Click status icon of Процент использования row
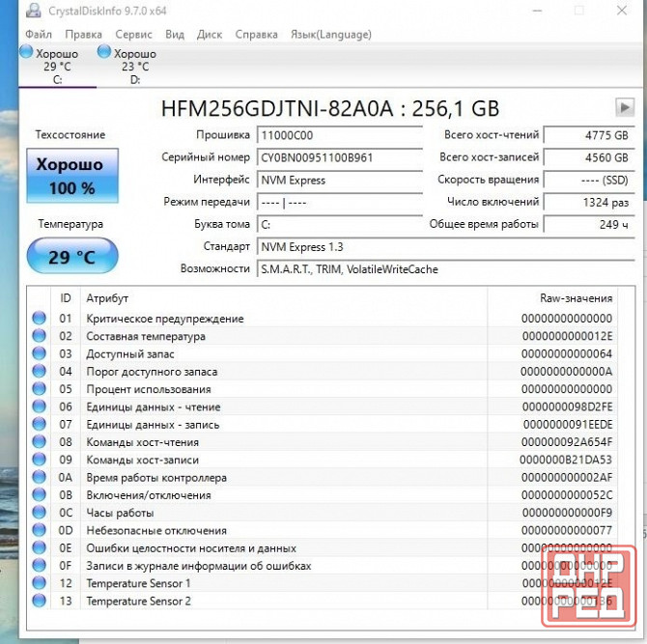 tap(40, 389)
